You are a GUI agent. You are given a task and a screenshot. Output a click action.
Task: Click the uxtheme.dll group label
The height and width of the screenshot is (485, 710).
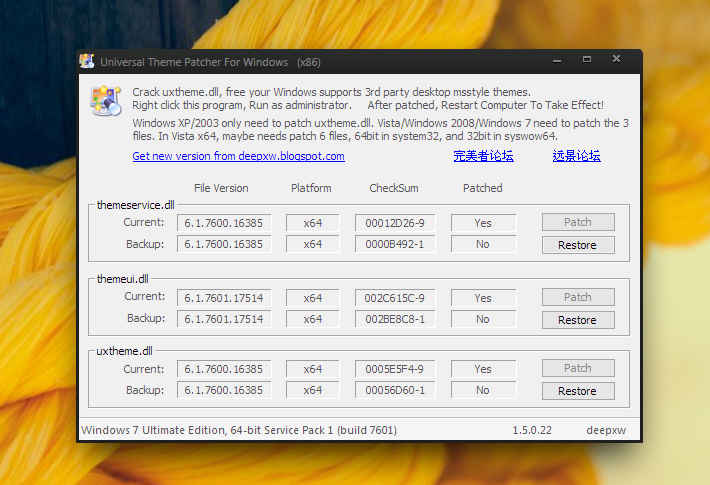[x=125, y=351]
